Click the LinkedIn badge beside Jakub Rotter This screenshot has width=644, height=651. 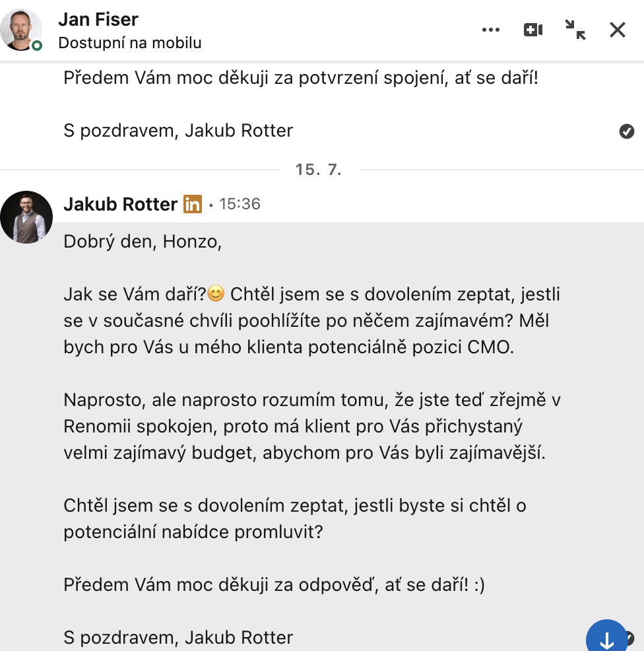(x=193, y=204)
